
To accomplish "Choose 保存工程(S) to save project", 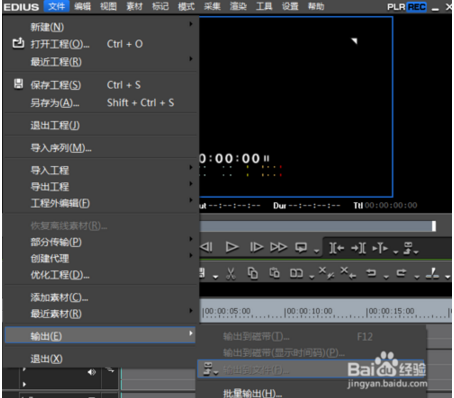I will (x=100, y=85).
